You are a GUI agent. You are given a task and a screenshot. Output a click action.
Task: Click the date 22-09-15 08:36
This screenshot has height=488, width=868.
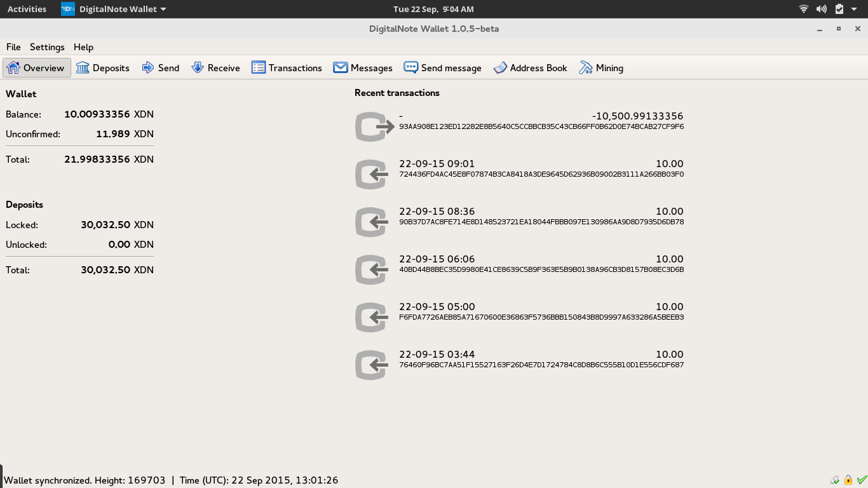click(x=437, y=212)
